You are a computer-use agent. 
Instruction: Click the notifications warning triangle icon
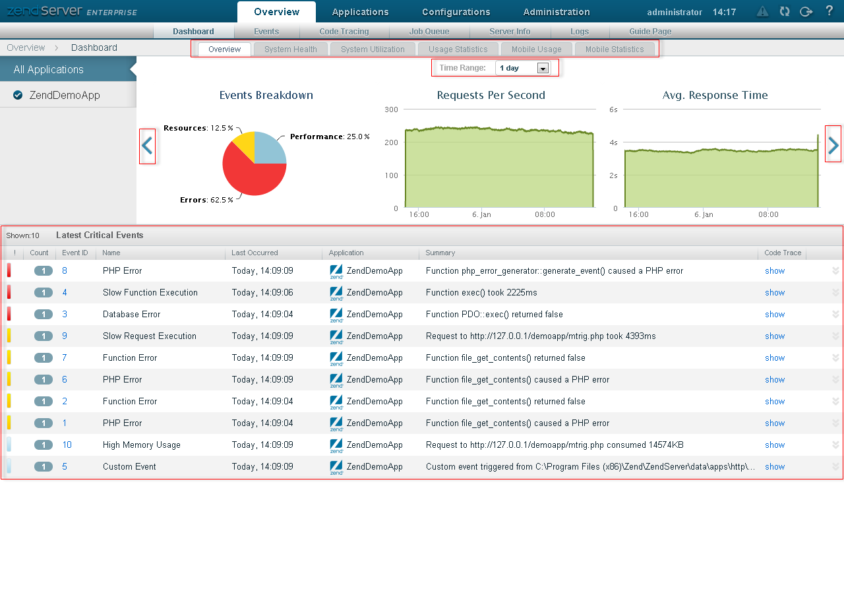[762, 11]
